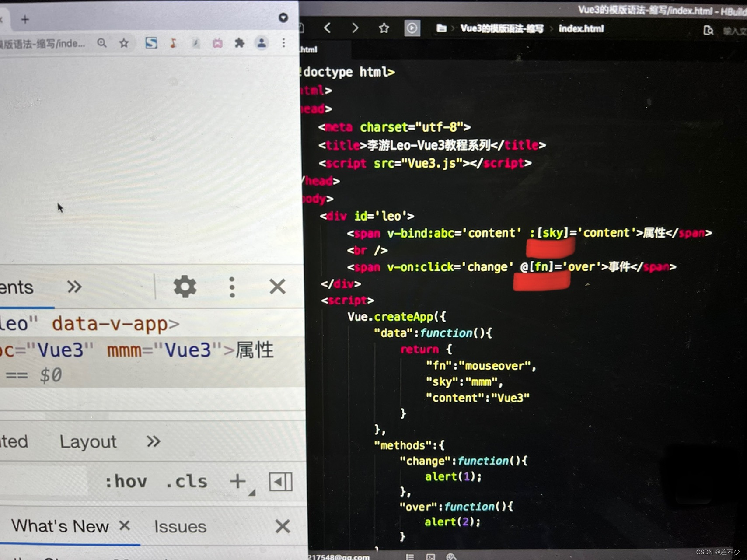Screen dimensions: 747x560
Task: Toggle the .cls class editor
Action: (186, 482)
